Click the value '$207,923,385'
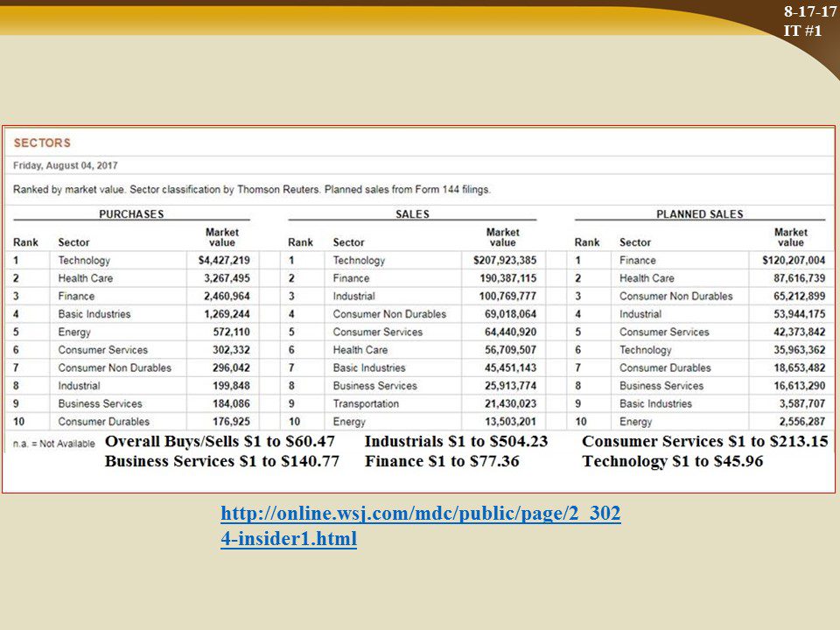This screenshot has width=840, height=630. [x=505, y=261]
